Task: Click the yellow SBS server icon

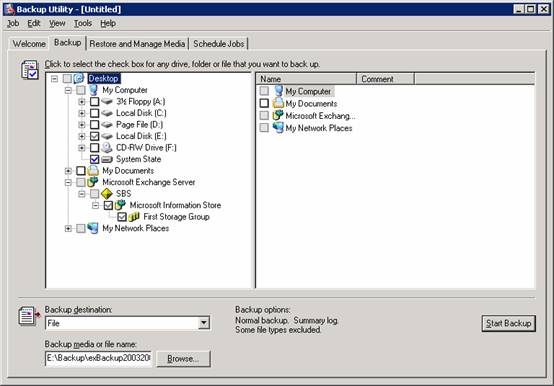Action: pos(107,194)
